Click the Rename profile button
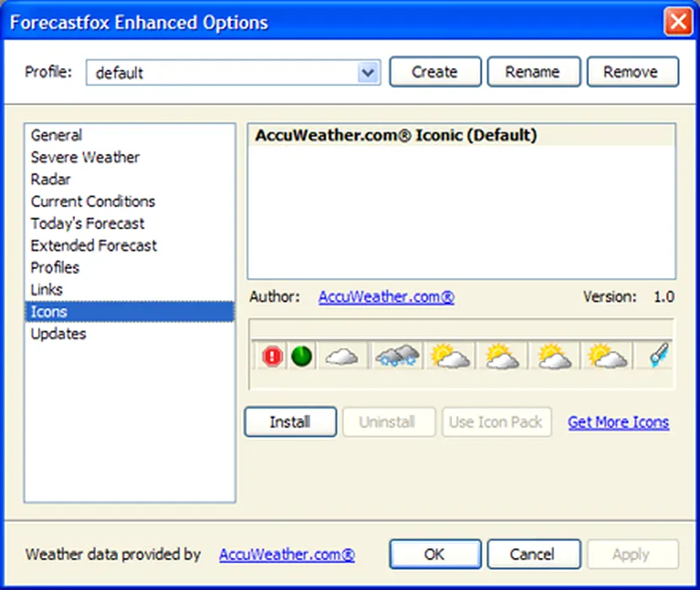 [x=533, y=72]
